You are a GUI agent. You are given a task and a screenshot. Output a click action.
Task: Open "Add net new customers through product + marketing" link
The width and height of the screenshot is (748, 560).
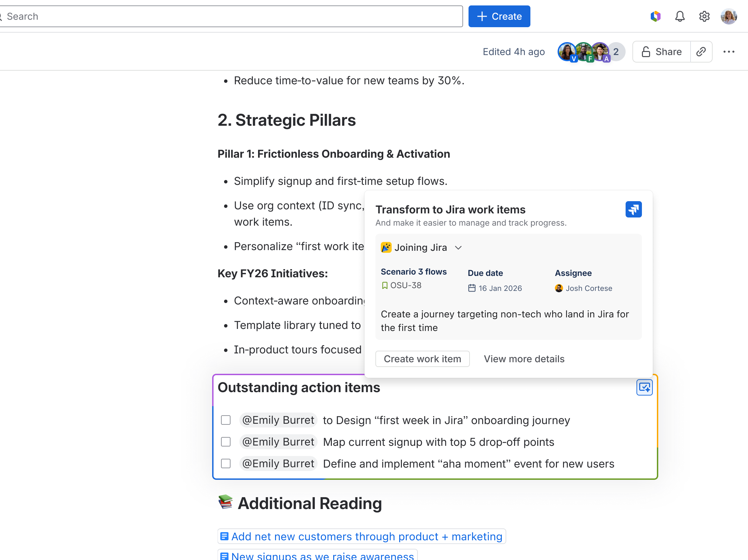click(362, 536)
